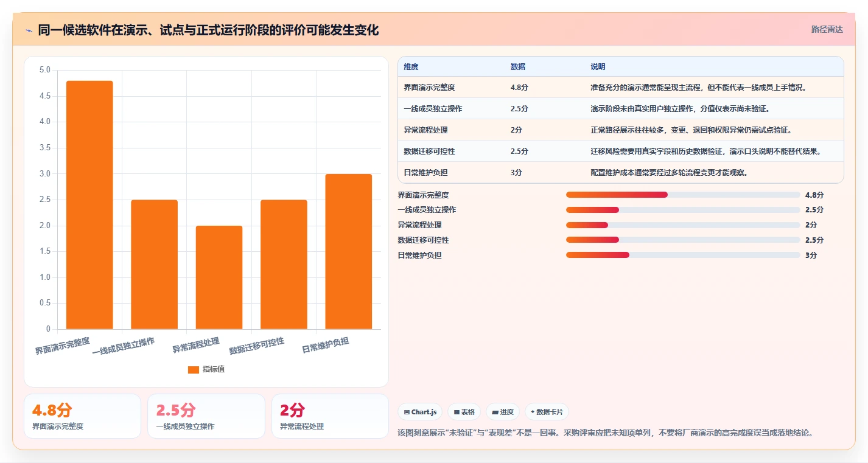
Task: Select the Chart.js chip
Action: pyautogui.click(x=420, y=412)
